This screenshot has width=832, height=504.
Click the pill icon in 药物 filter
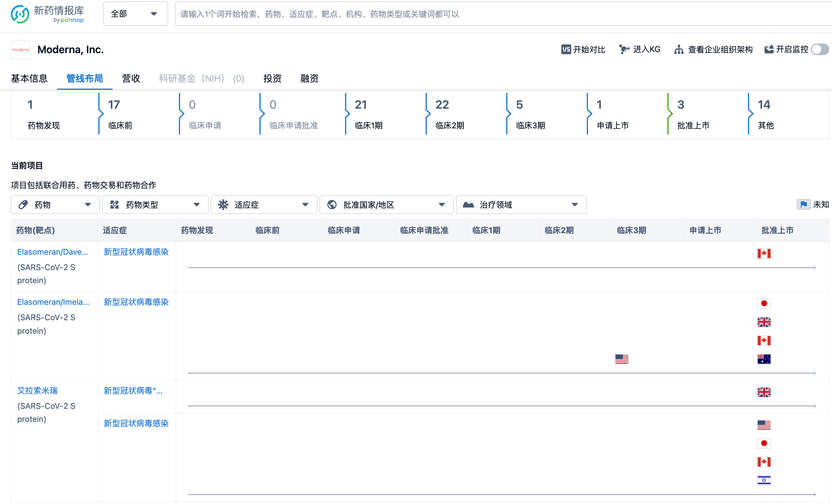[23, 205]
